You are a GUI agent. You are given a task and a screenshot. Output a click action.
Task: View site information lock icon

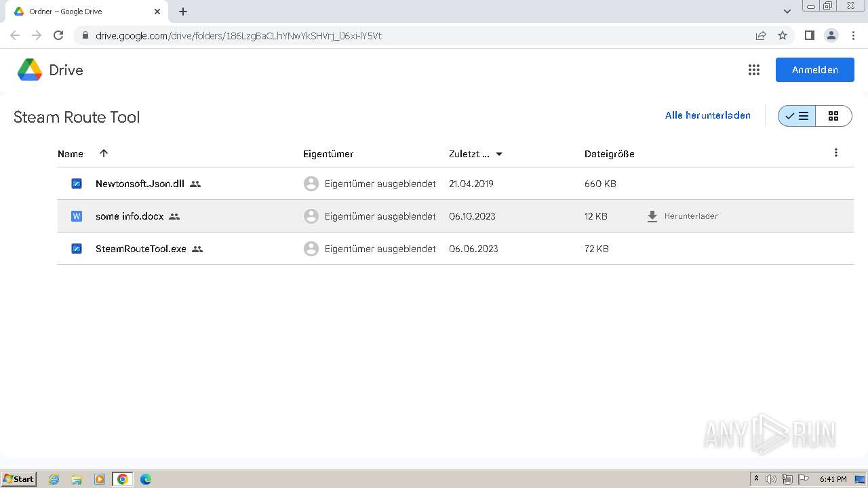(85, 35)
